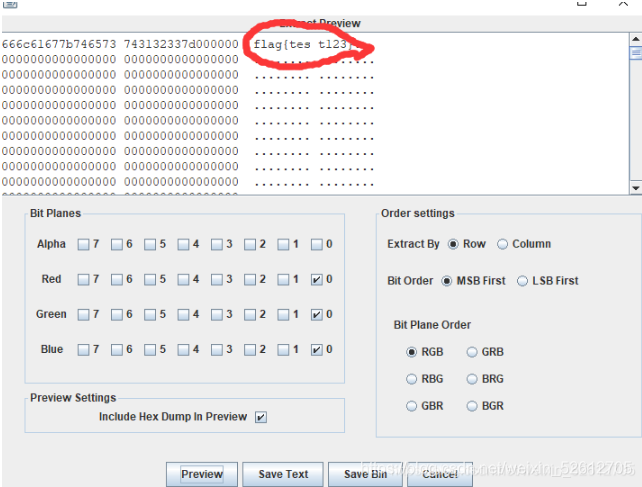
Task: Enable Alpha bit plane 0
Action: pos(316,245)
